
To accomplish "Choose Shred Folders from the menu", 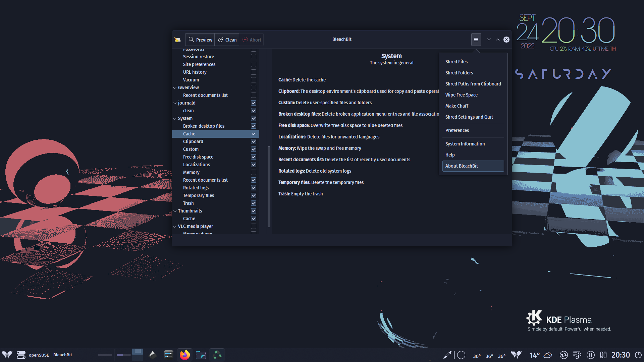I will [x=473, y=73].
